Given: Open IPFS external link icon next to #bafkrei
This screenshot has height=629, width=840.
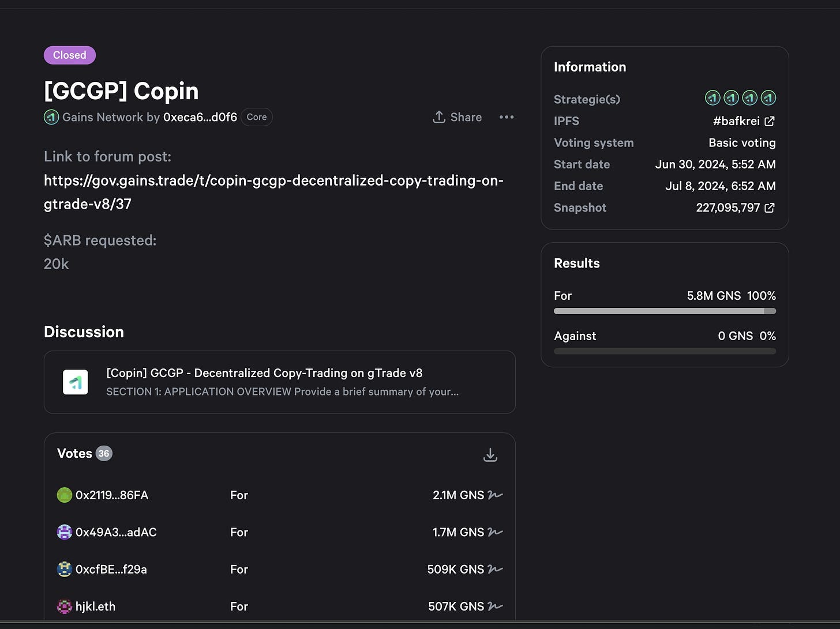Looking at the screenshot, I should pyautogui.click(x=770, y=121).
